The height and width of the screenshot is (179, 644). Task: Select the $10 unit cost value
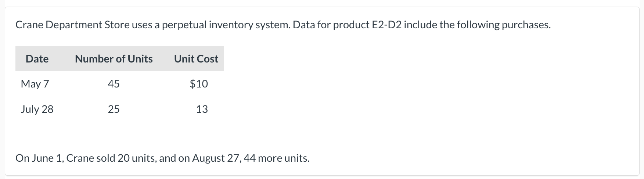point(199,84)
